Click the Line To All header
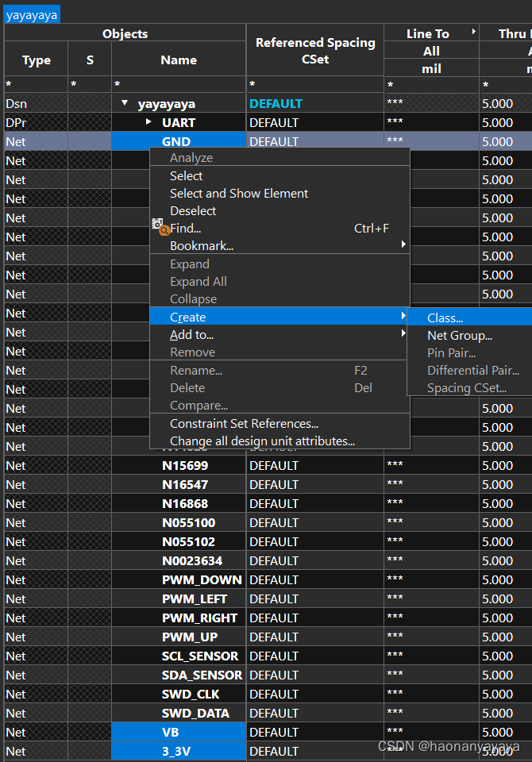Image resolution: width=532 pixels, height=762 pixels. [431, 51]
